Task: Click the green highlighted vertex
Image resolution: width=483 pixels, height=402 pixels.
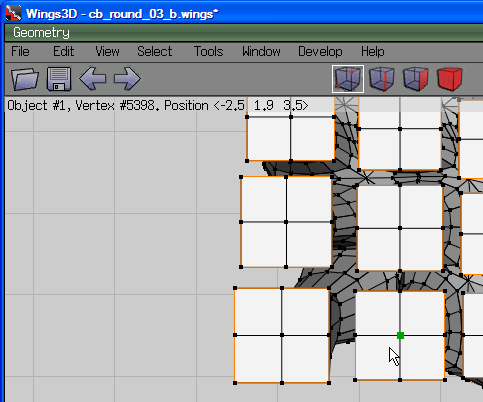Action: (x=400, y=335)
